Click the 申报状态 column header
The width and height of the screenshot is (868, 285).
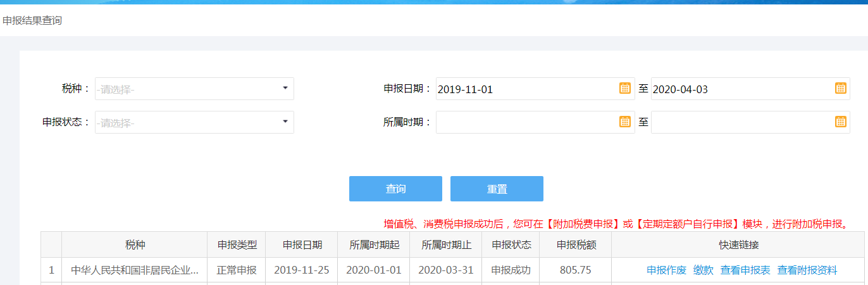coord(511,244)
